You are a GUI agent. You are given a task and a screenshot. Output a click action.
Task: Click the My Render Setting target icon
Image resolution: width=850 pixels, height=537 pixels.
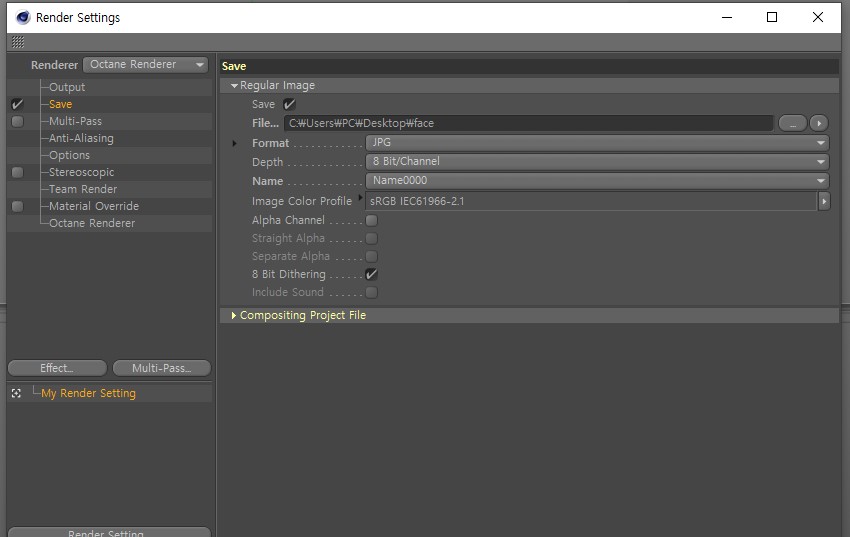coord(16,393)
